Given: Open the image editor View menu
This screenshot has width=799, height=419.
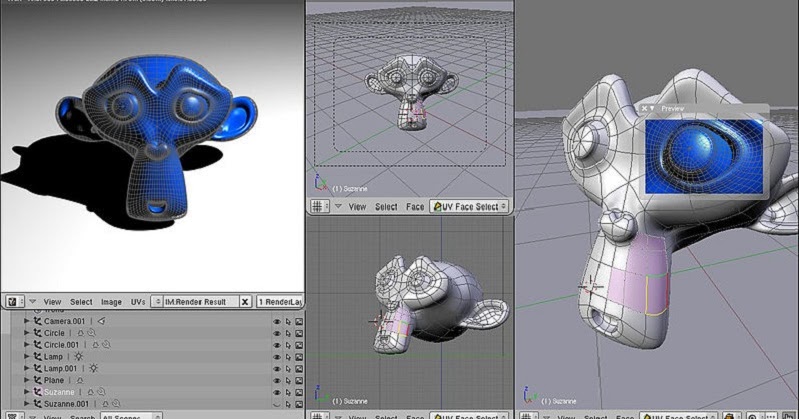Looking at the screenshot, I should point(52,302).
